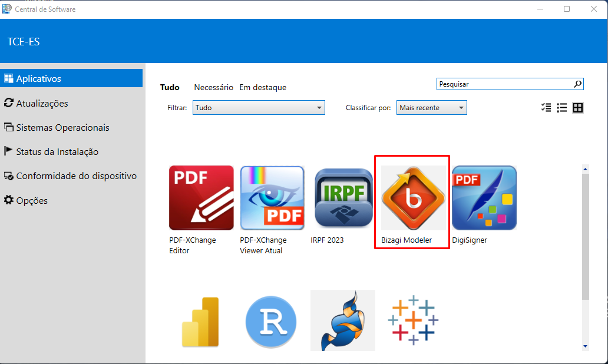The image size is (608, 364).
Task: Open the Tableau plus-signs app icon
Action: click(414, 320)
